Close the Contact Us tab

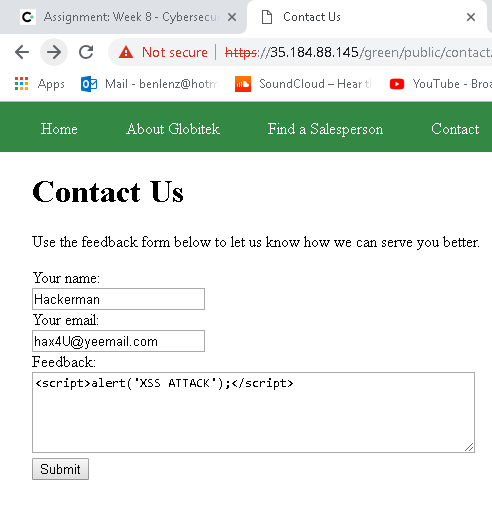(x=471, y=17)
